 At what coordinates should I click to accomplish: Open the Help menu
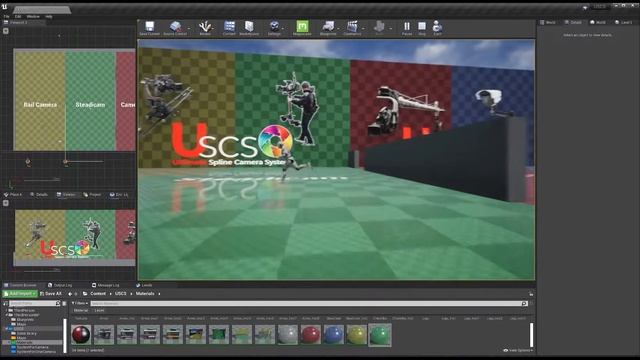tap(49, 17)
